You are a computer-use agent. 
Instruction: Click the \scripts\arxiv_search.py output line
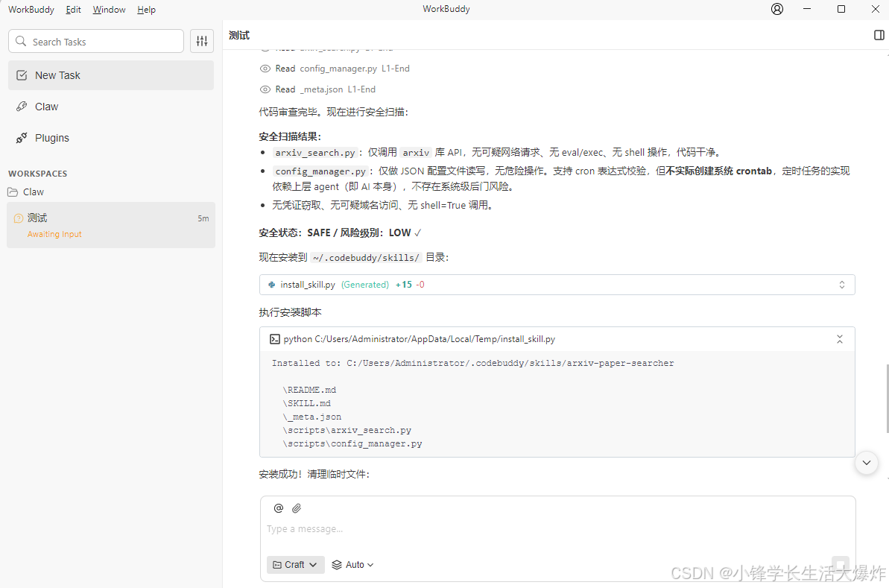(347, 430)
